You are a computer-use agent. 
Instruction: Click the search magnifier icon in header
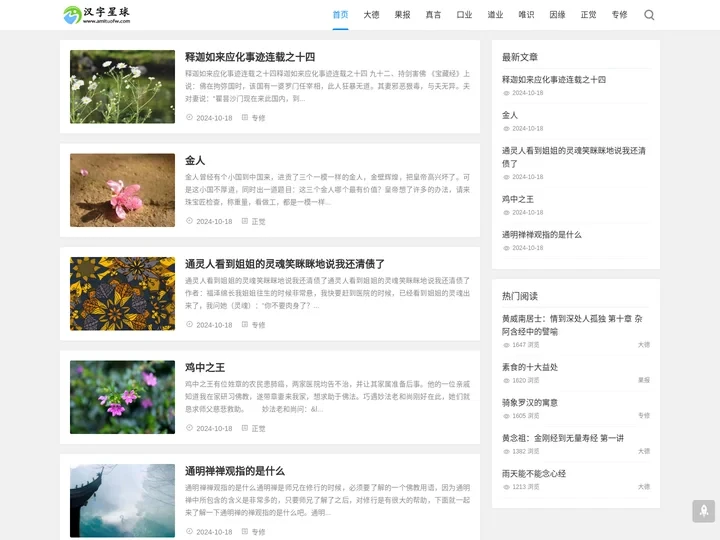pyautogui.click(x=649, y=15)
